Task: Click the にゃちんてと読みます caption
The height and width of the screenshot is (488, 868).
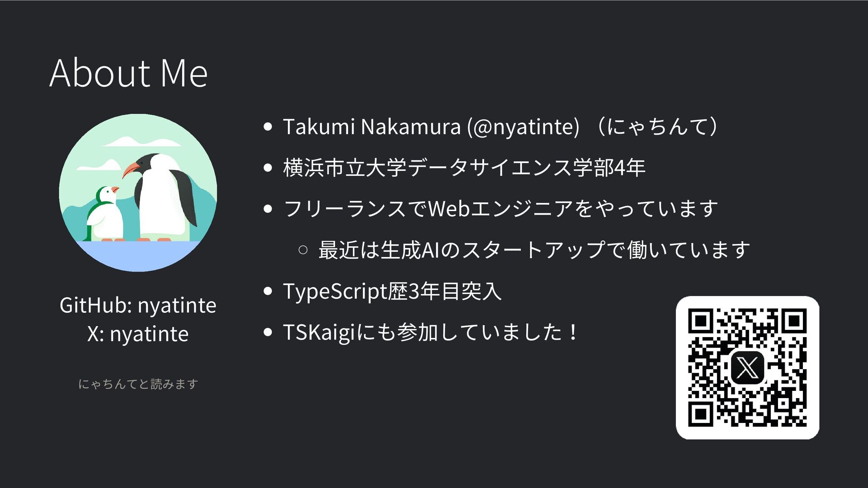Action: [138, 384]
